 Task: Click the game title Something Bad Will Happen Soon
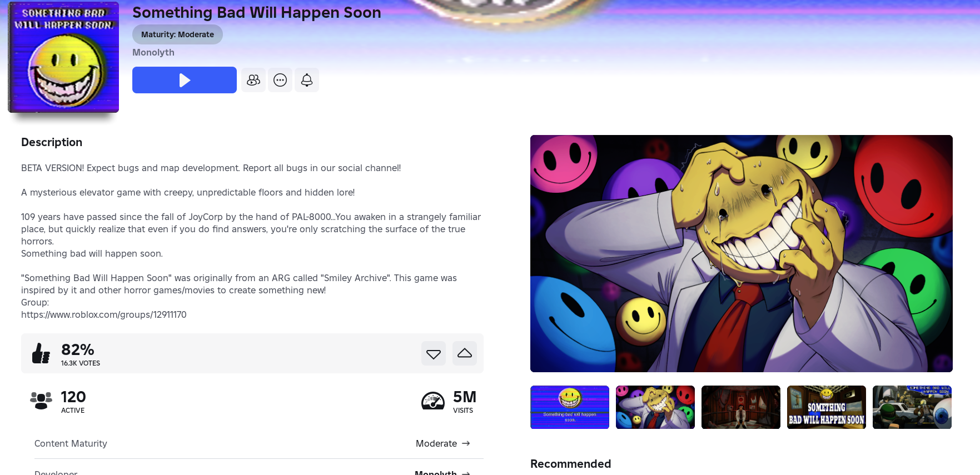pyautogui.click(x=257, y=12)
